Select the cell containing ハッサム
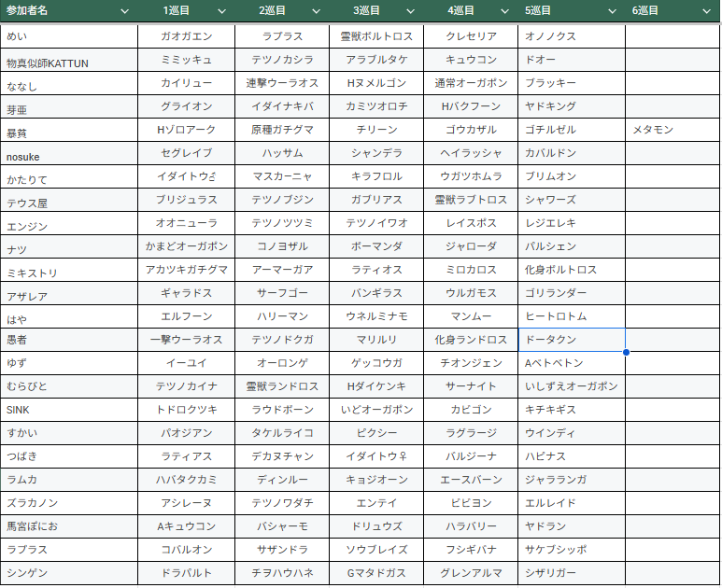The height and width of the screenshot is (588, 722). coord(282,153)
